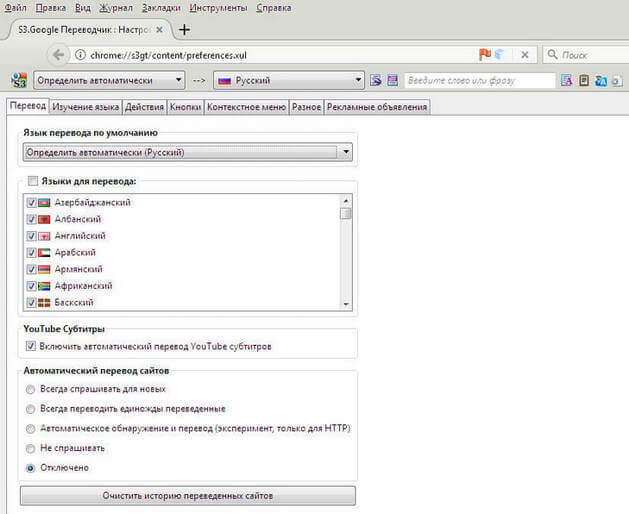Click the language list scroll up arrow
This screenshot has height=514, width=629.
346,200
